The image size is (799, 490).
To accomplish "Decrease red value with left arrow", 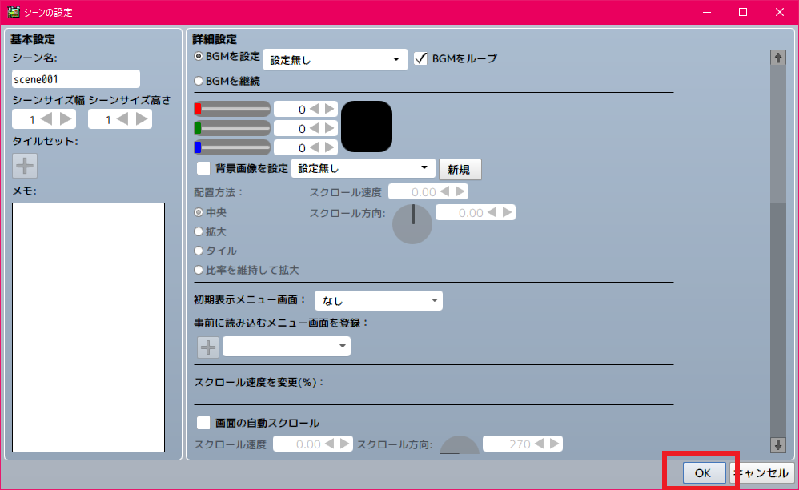I will point(315,109).
